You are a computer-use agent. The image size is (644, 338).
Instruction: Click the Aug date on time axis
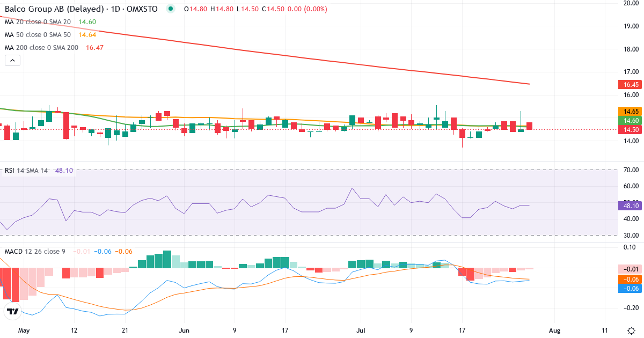(555, 330)
